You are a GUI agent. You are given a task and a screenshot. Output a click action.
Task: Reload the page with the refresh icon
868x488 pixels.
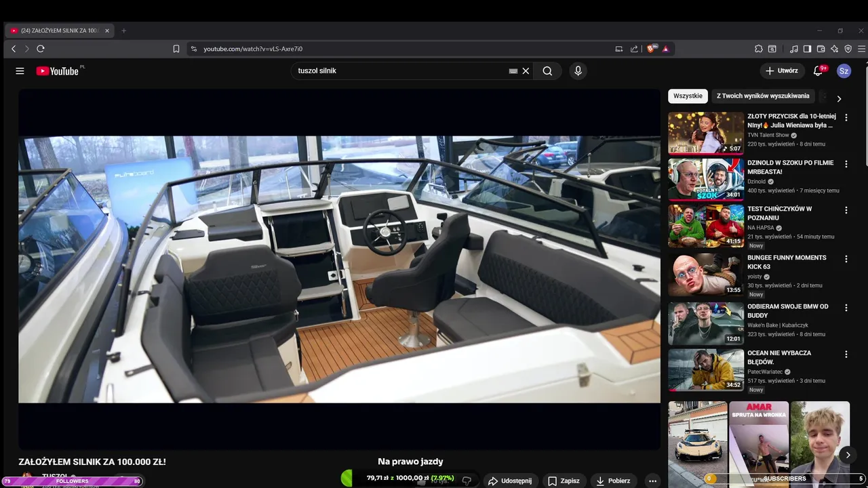click(41, 49)
